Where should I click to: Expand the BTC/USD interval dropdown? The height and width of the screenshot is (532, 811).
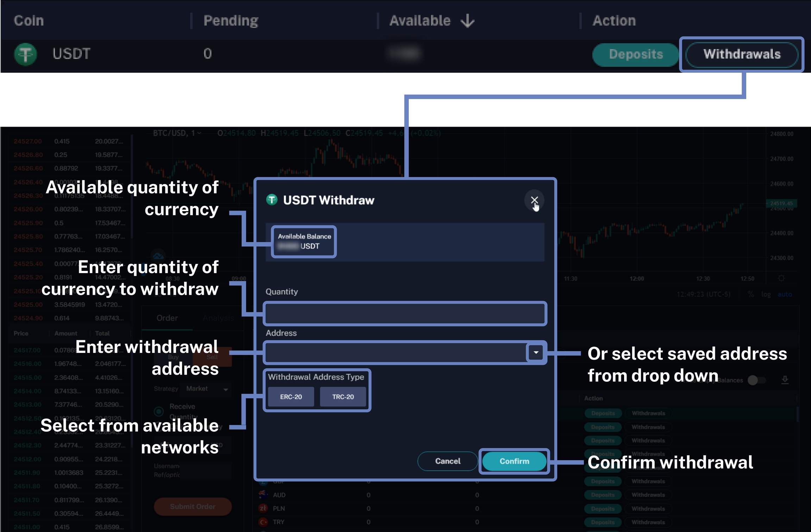coord(199,133)
